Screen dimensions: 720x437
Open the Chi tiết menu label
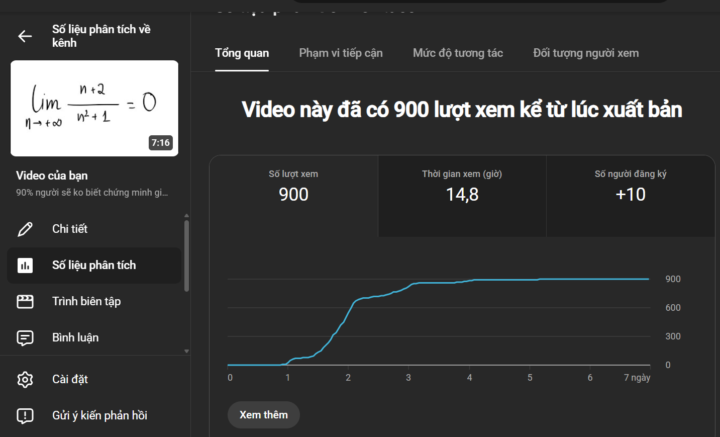click(70, 229)
